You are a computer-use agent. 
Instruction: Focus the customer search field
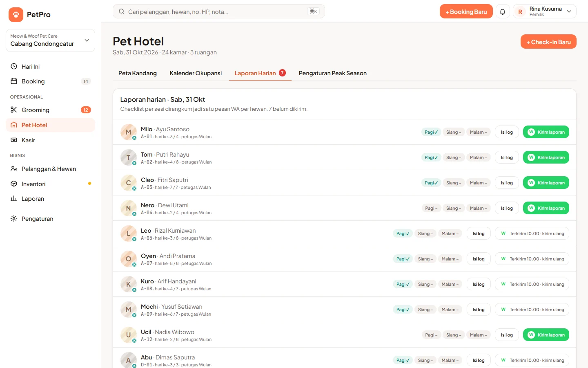point(219,11)
